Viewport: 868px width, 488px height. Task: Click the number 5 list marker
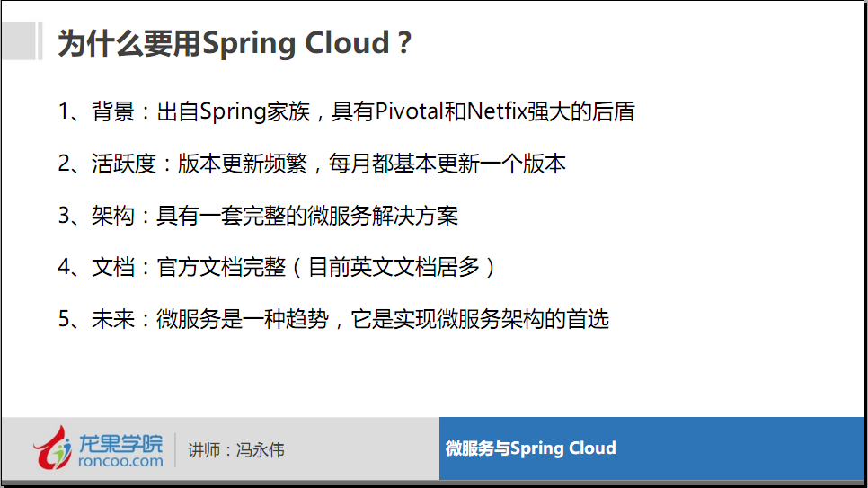tap(64, 319)
